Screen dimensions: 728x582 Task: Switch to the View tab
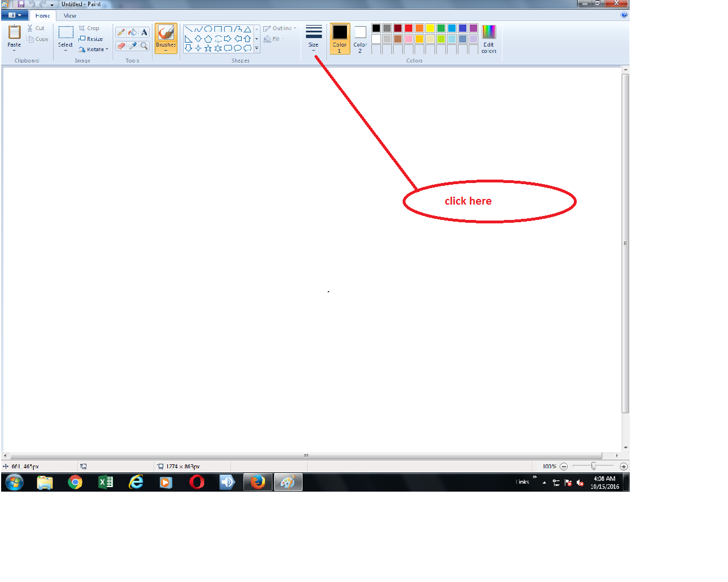tap(69, 15)
